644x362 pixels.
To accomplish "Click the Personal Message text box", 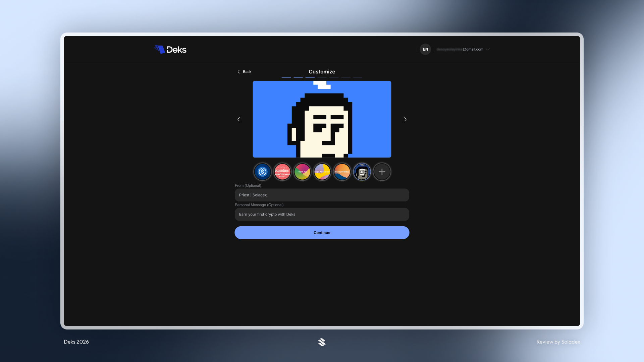I will point(322,214).
